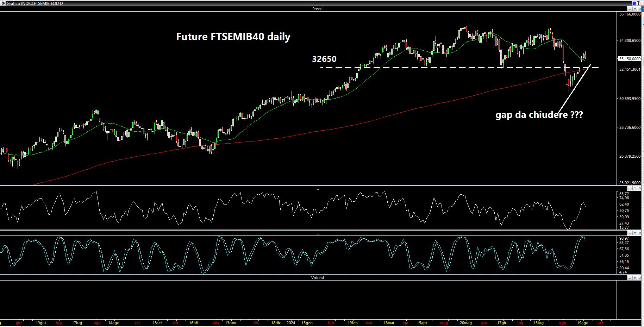Click the 25.021,9000 price axis label
The height and width of the screenshot is (327, 644).
point(630,183)
